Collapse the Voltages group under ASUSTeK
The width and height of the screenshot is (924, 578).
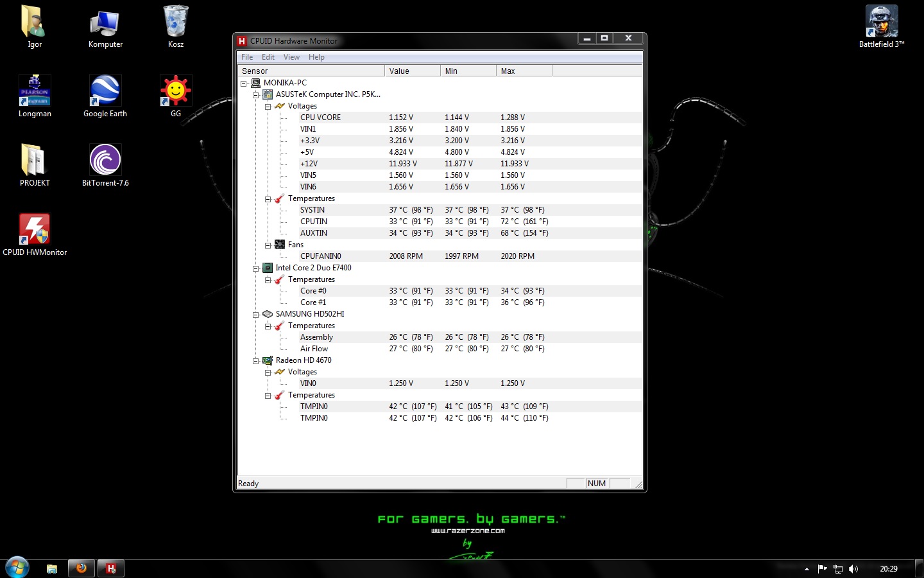(x=268, y=107)
